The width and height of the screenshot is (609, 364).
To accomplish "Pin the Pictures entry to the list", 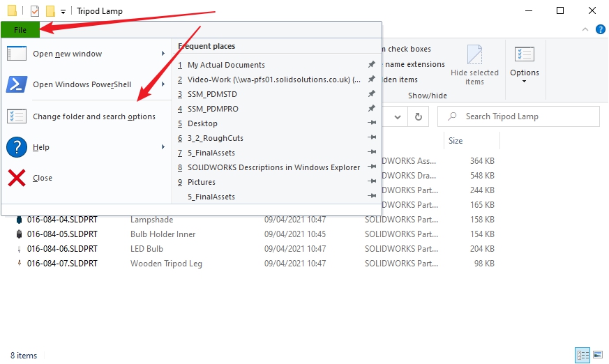I will [372, 182].
